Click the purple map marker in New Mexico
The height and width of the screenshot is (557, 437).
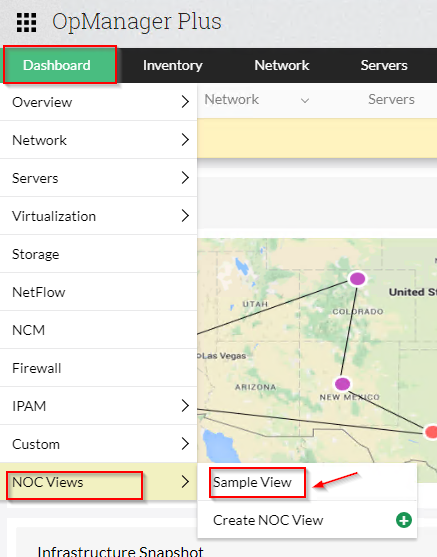click(x=342, y=384)
